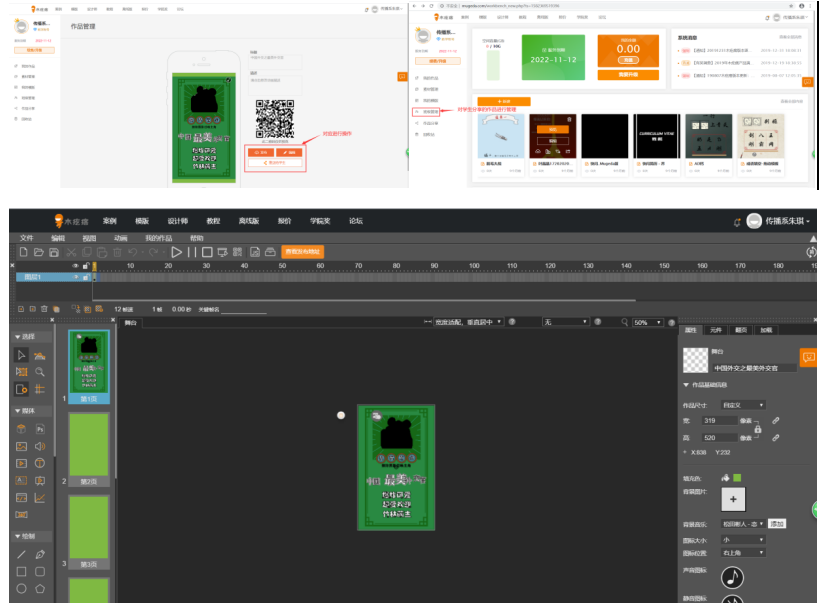Collapse the 作品基础信息 section
The image size is (822, 603).
[x=687, y=385]
